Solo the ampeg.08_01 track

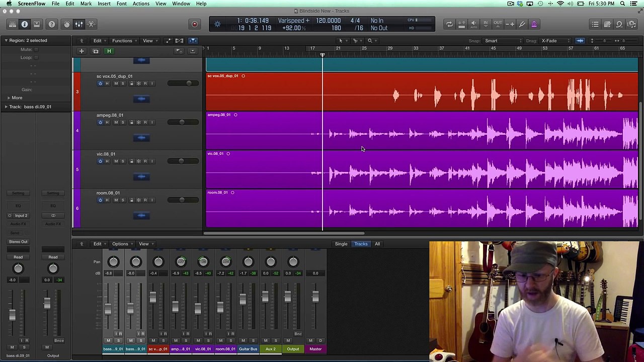[x=122, y=122]
